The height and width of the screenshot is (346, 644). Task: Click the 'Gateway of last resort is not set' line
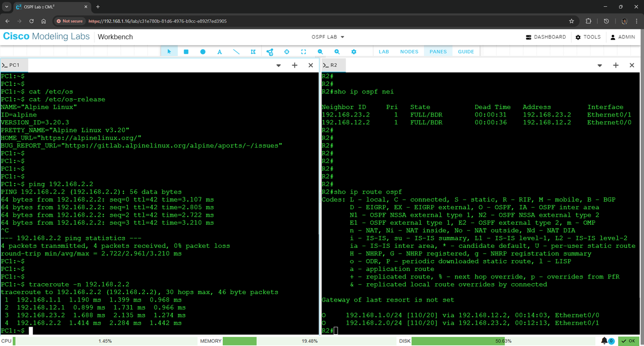click(x=388, y=299)
